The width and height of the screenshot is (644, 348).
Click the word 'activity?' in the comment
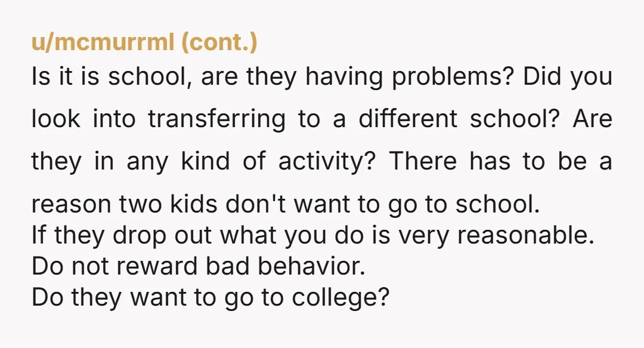pos(327,162)
